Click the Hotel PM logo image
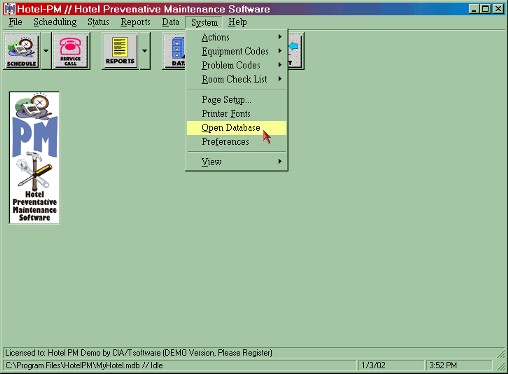Image resolution: width=508 pixels, height=374 pixels. (34, 157)
